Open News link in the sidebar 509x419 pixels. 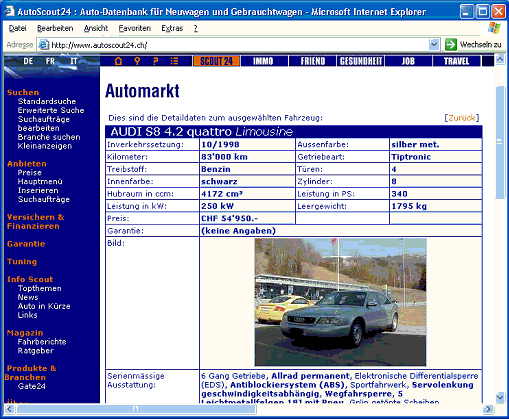click(28, 297)
